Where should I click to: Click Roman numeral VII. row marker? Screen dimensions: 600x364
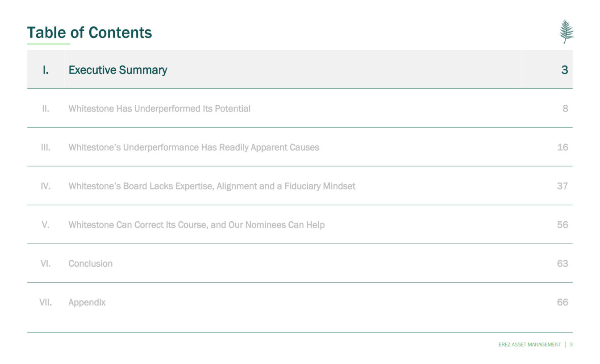[x=46, y=302]
